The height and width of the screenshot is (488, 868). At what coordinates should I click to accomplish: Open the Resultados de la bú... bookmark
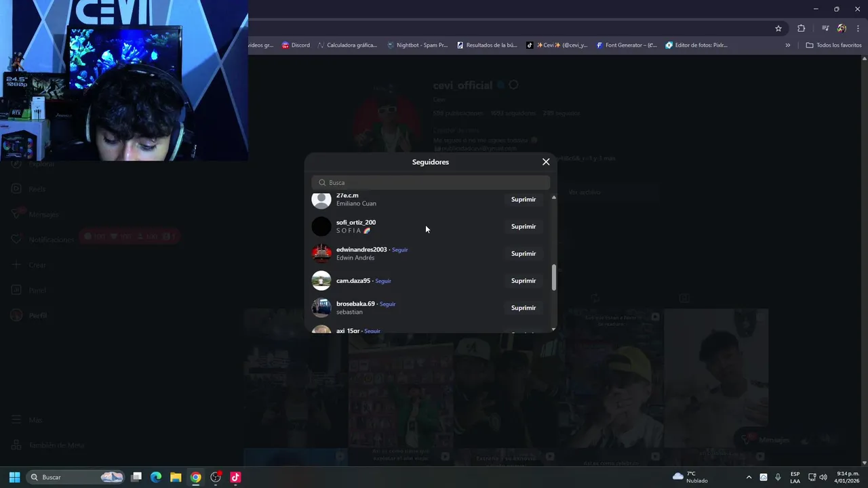point(487,45)
